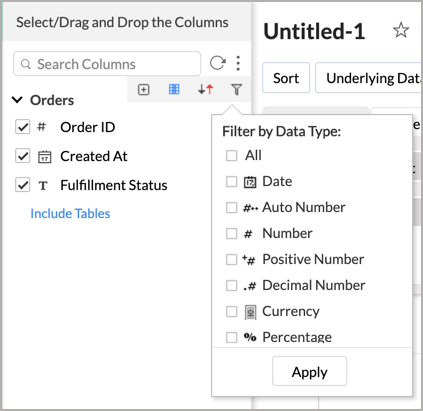The width and height of the screenshot is (423, 411).
Task: Click the funnel filter icon
Action: pos(236,89)
